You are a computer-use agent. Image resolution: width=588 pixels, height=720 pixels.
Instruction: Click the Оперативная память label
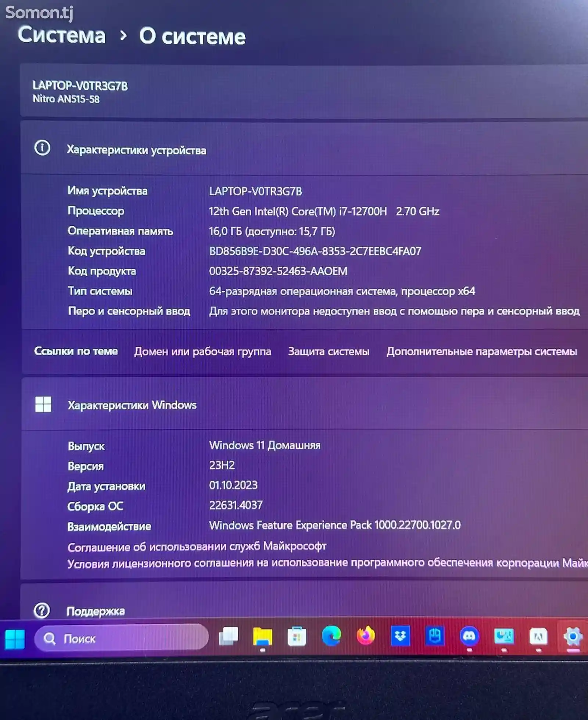[x=120, y=231]
